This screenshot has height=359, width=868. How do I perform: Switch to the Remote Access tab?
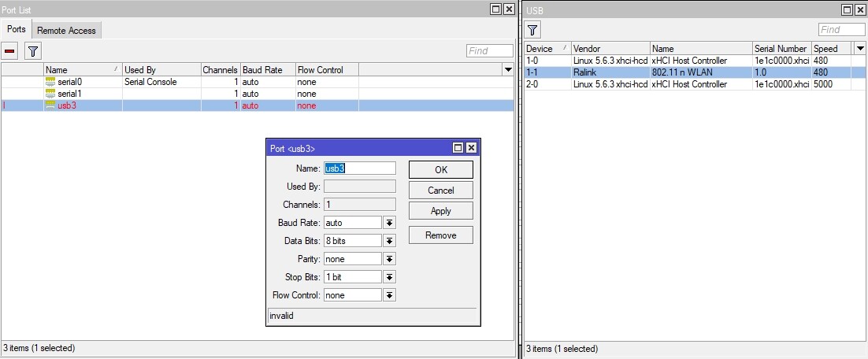(x=66, y=31)
